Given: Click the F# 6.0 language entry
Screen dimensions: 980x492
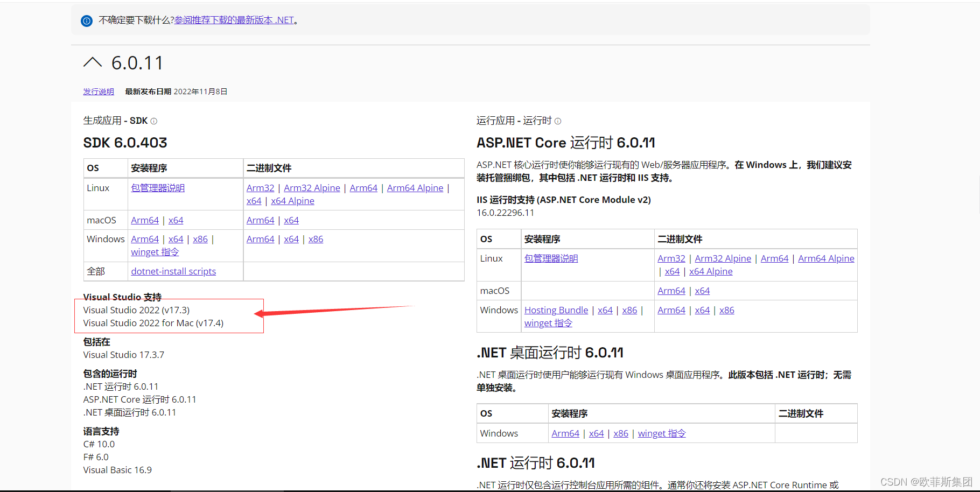Looking at the screenshot, I should tap(96, 457).
